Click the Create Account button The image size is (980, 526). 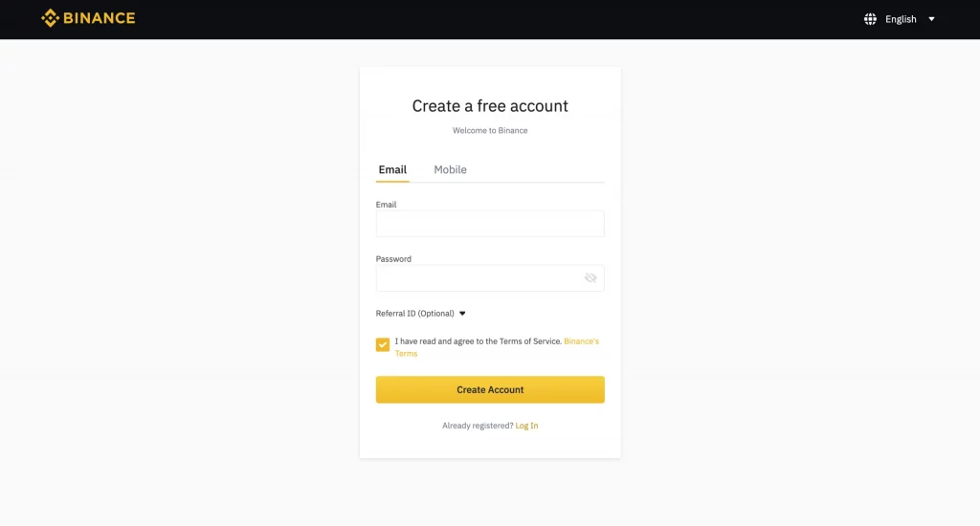[490, 389]
